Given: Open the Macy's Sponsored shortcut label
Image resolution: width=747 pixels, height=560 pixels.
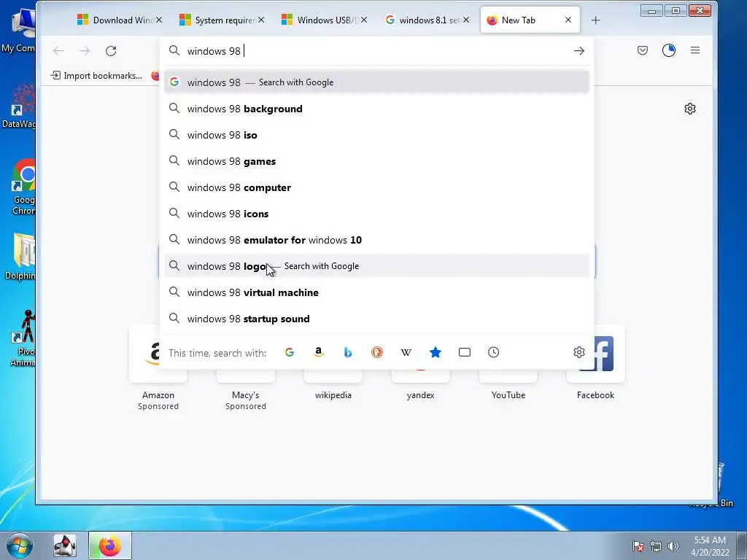Looking at the screenshot, I should (245, 400).
